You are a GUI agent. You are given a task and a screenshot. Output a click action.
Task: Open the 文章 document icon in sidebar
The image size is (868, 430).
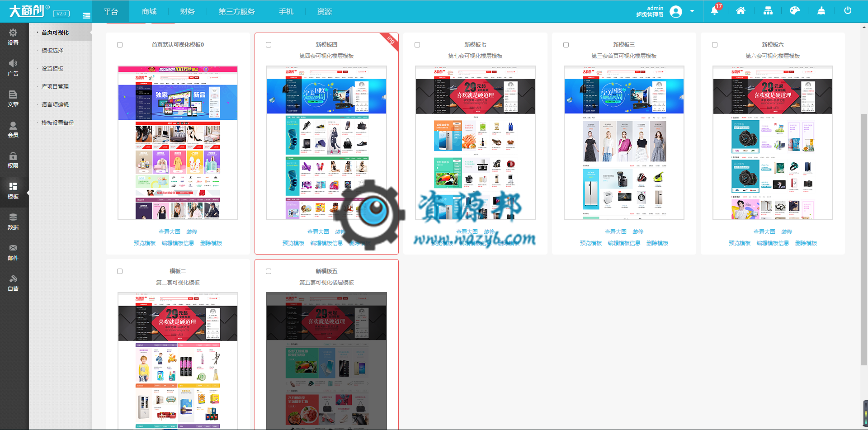13,94
